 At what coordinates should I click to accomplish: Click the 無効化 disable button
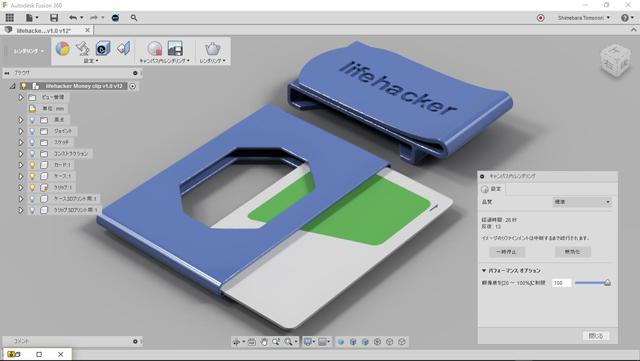(x=572, y=252)
